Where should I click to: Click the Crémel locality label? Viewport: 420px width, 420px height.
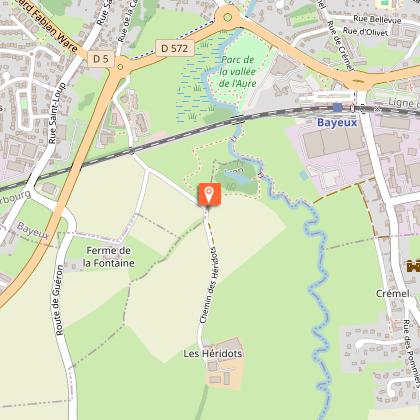coord(393,293)
